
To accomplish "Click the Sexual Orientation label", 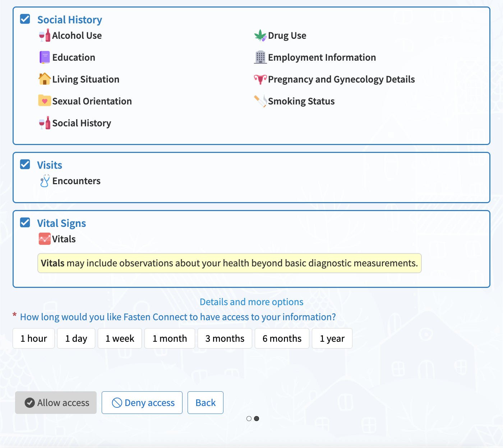I will (92, 101).
